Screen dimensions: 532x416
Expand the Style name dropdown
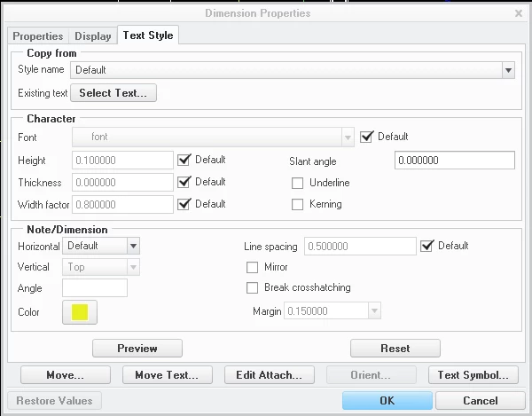[x=508, y=70]
